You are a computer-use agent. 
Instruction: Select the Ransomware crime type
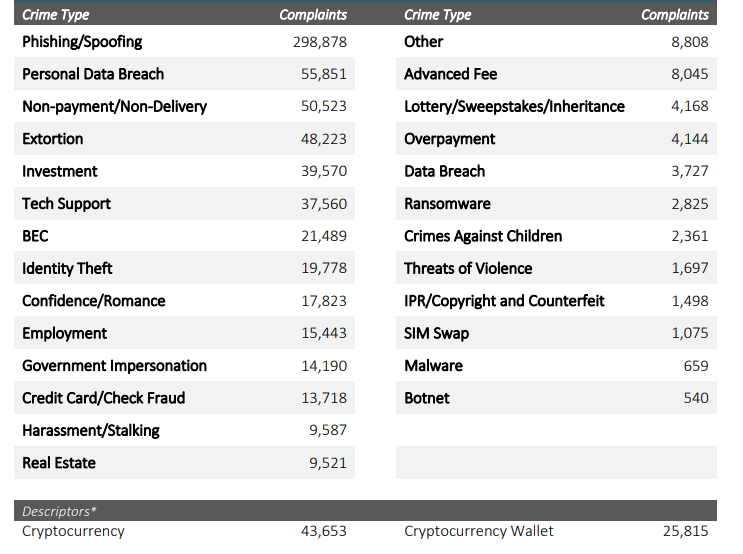click(x=447, y=204)
